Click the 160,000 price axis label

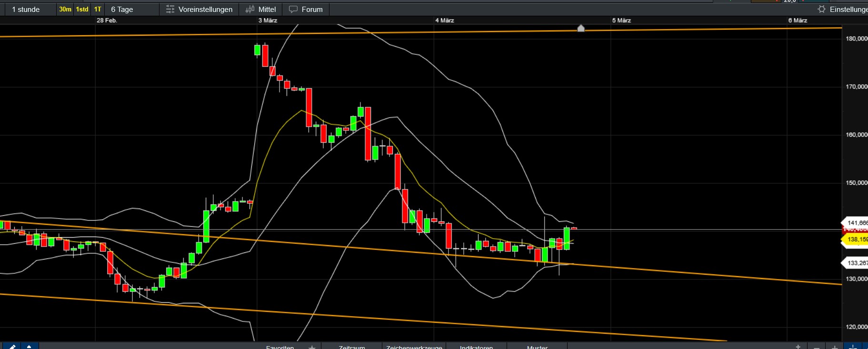pos(857,135)
